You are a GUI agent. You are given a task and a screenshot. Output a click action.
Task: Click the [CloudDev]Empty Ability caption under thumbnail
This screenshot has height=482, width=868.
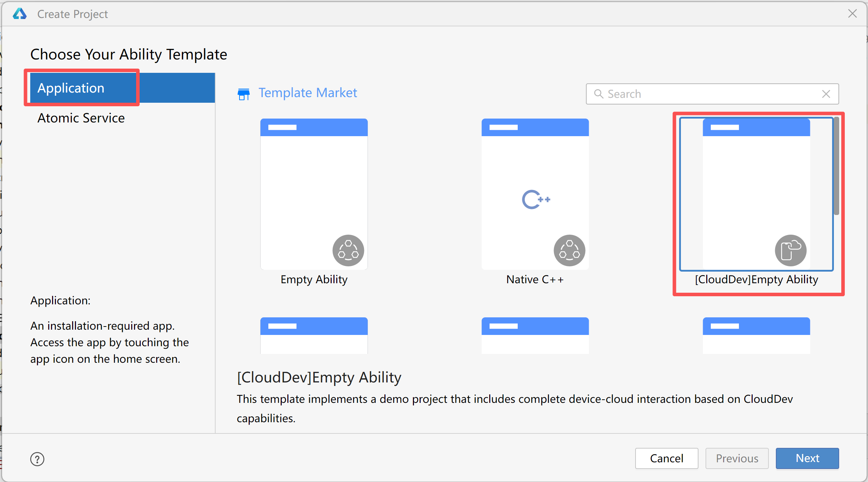click(x=757, y=279)
